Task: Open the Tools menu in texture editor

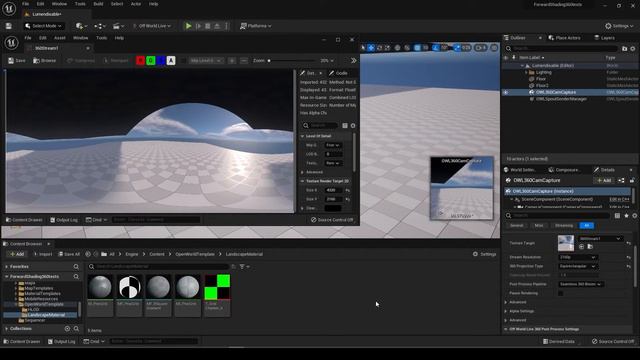Action: click(101, 38)
